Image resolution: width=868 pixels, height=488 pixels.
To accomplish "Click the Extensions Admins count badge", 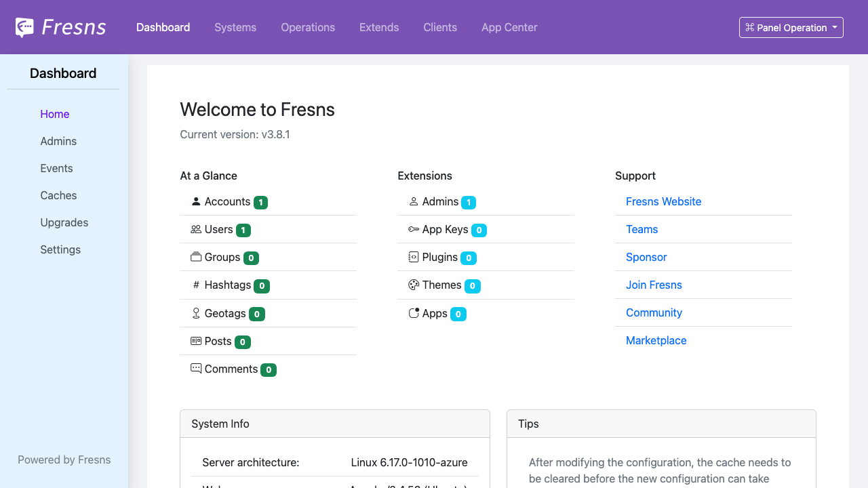I will coord(469,202).
